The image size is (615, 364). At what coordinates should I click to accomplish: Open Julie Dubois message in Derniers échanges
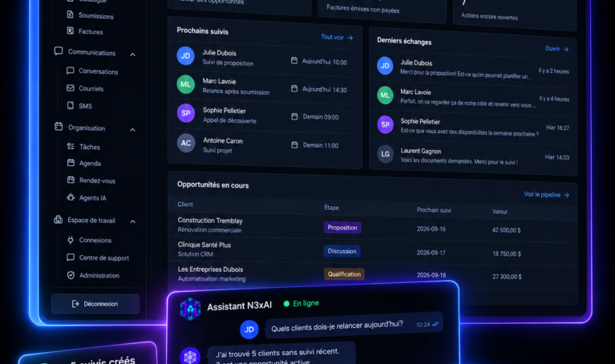(x=472, y=69)
